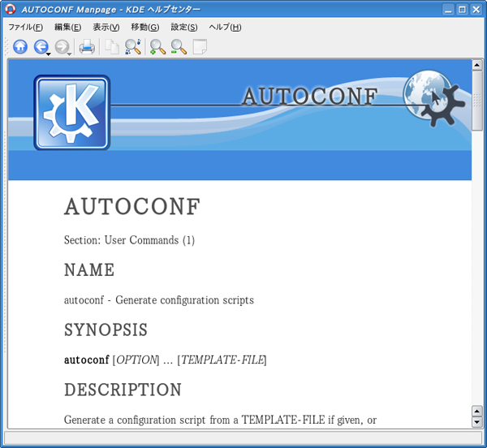Close the Help Center window
Screen dimensions: 487x448
[476, 10]
